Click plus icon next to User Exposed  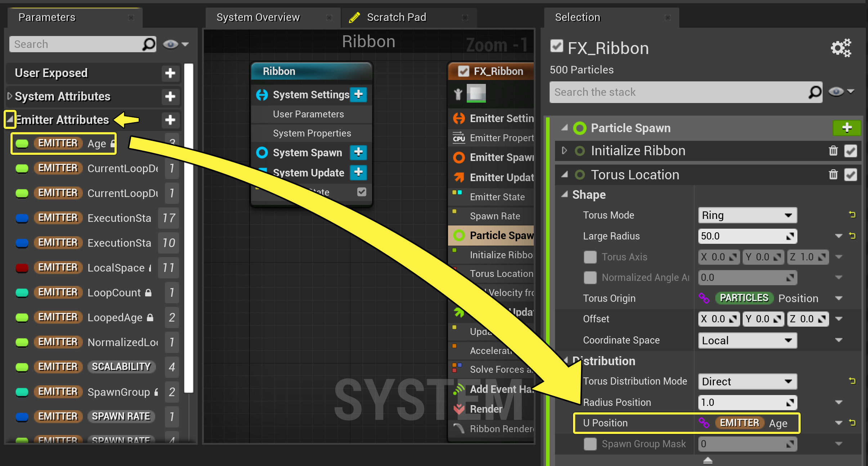(170, 73)
